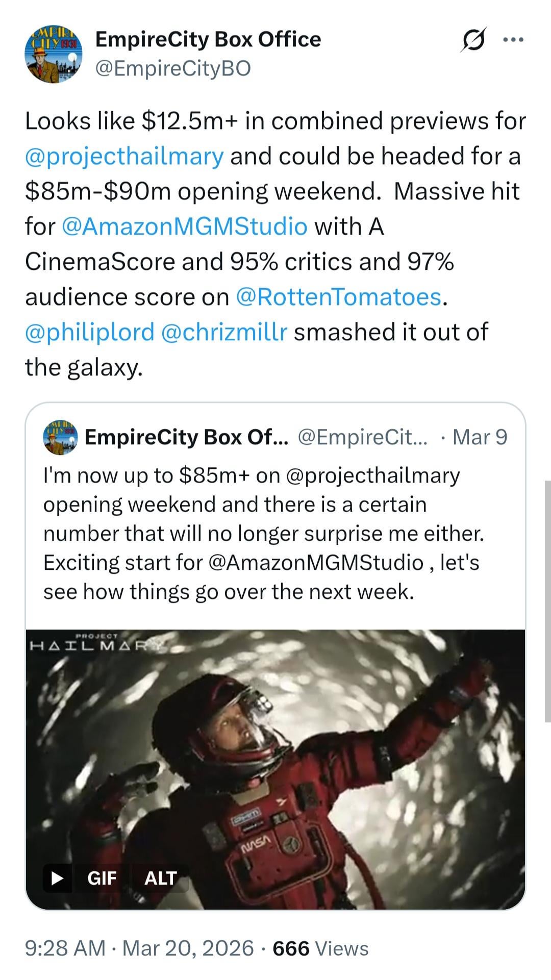Viewport: 551px width, 980px height.
Task: Click the quoted tweet's small profile avatar
Action: pyautogui.click(x=61, y=437)
